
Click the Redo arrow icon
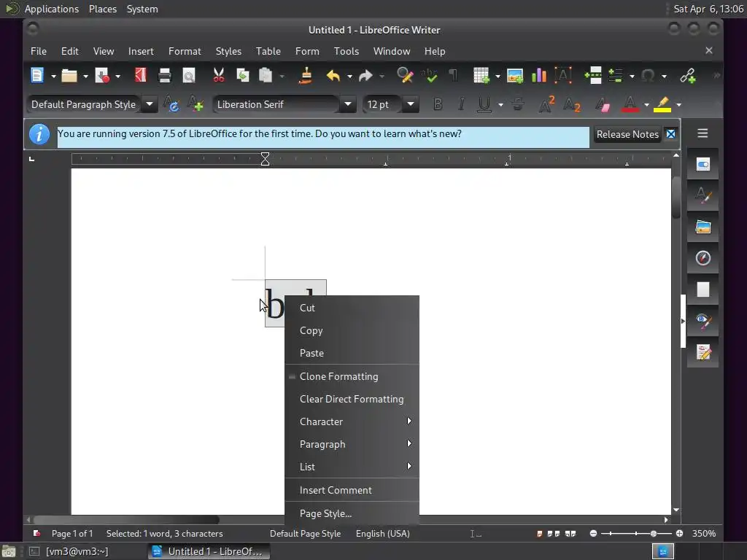click(365, 76)
